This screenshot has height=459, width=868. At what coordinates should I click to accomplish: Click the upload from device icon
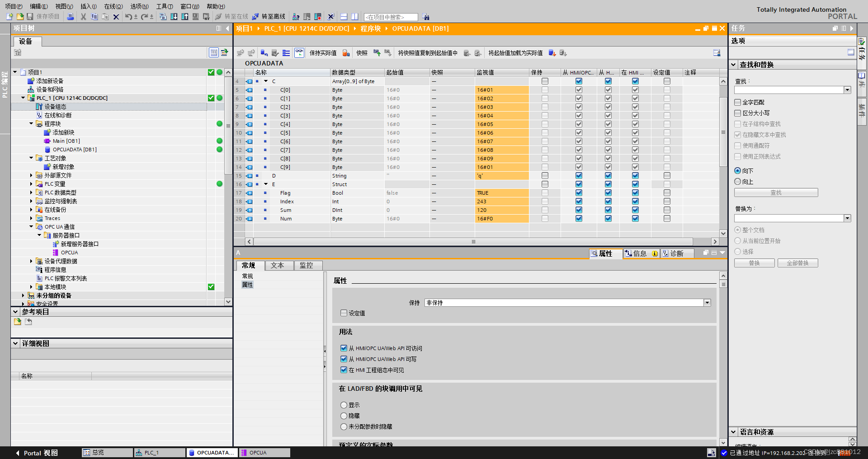184,17
